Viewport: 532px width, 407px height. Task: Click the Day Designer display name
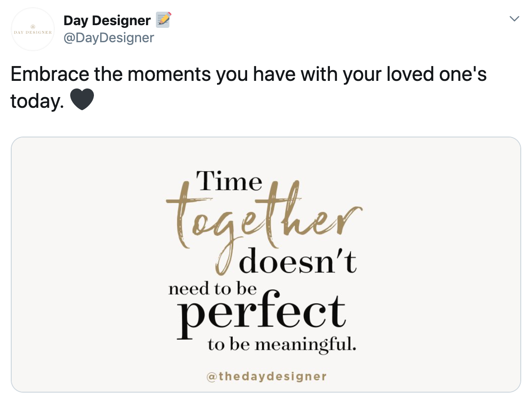(x=107, y=20)
